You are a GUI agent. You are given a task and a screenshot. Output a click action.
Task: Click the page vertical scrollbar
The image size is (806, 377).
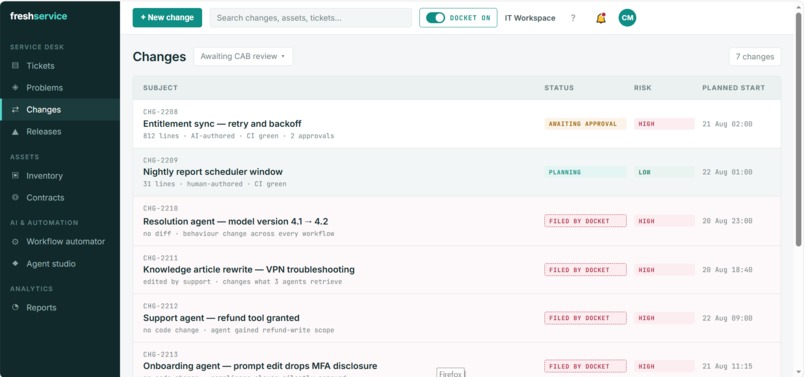coord(798,129)
